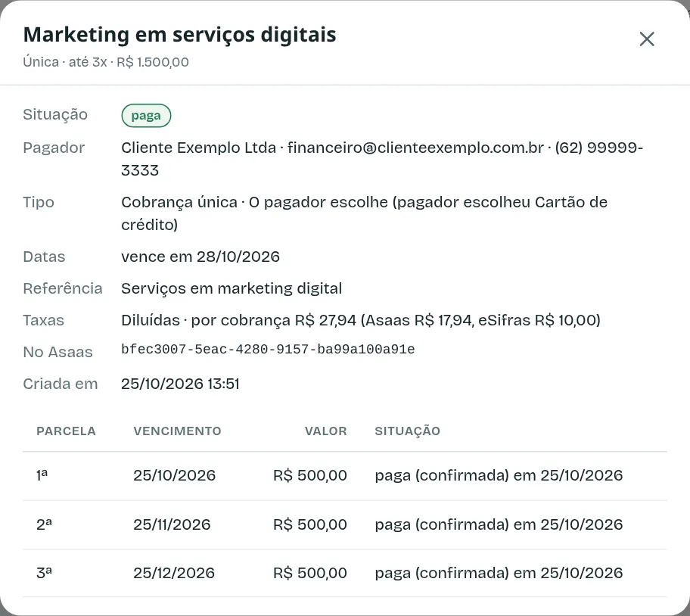Click installment number '3ª'

coord(44,574)
